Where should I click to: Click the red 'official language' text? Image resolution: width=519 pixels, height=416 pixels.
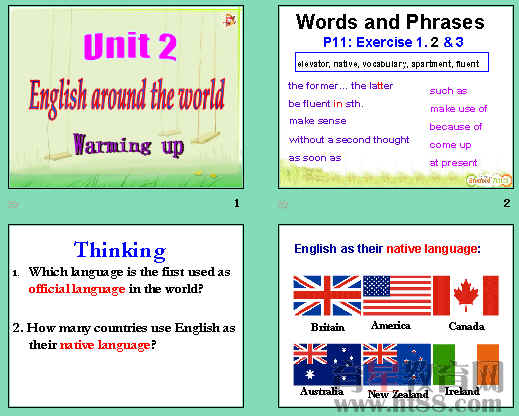pos(77,289)
